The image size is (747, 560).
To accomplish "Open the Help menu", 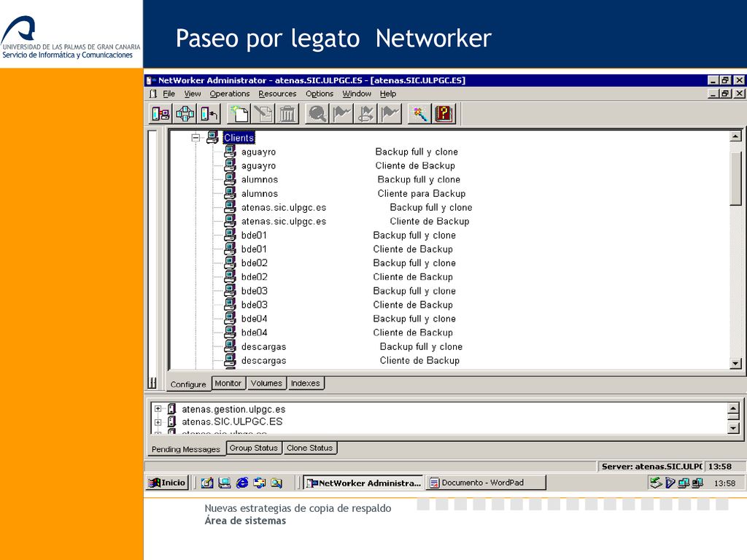I will click(x=388, y=94).
